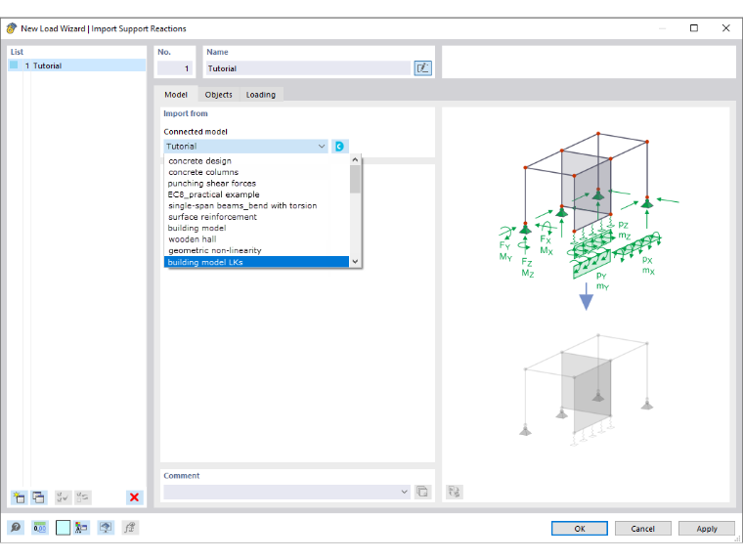The width and height of the screenshot is (743, 560).
Task: Click the OK button
Action: click(x=579, y=529)
